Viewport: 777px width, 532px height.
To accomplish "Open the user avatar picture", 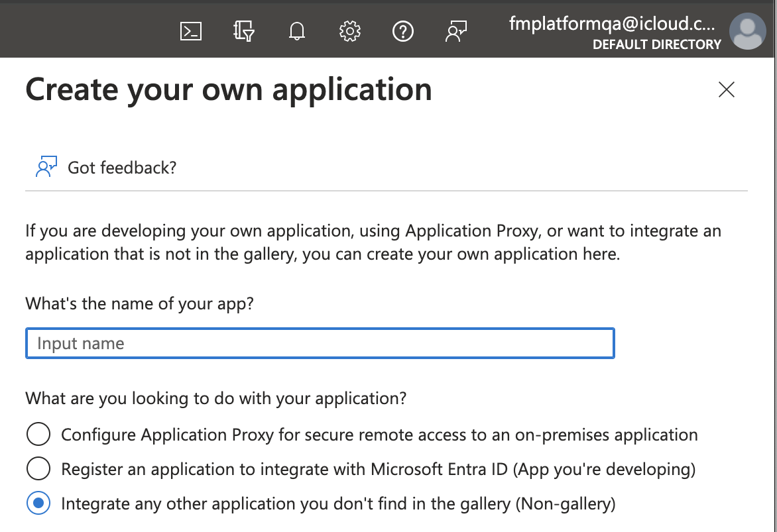I will click(747, 30).
